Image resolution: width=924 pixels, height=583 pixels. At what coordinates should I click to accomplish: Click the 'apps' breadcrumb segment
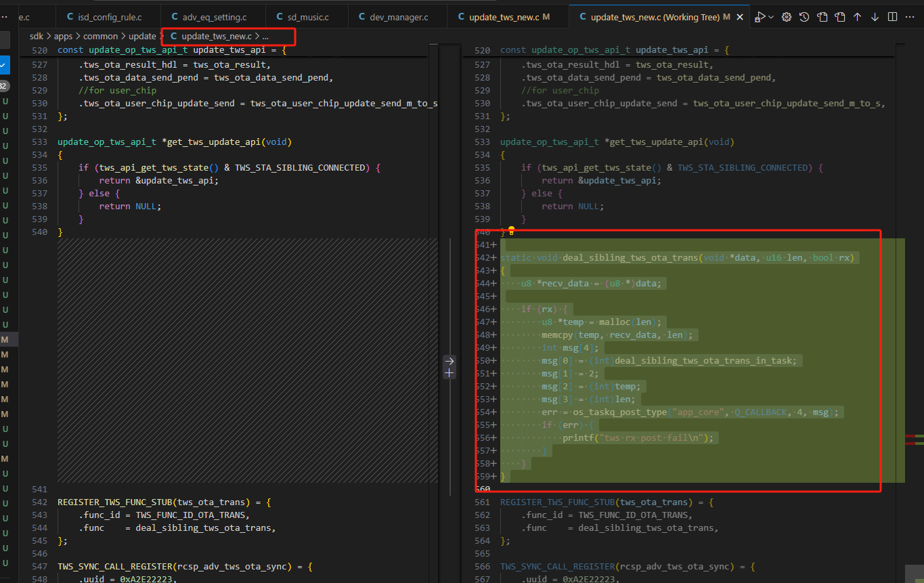click(x=64, y=36)
